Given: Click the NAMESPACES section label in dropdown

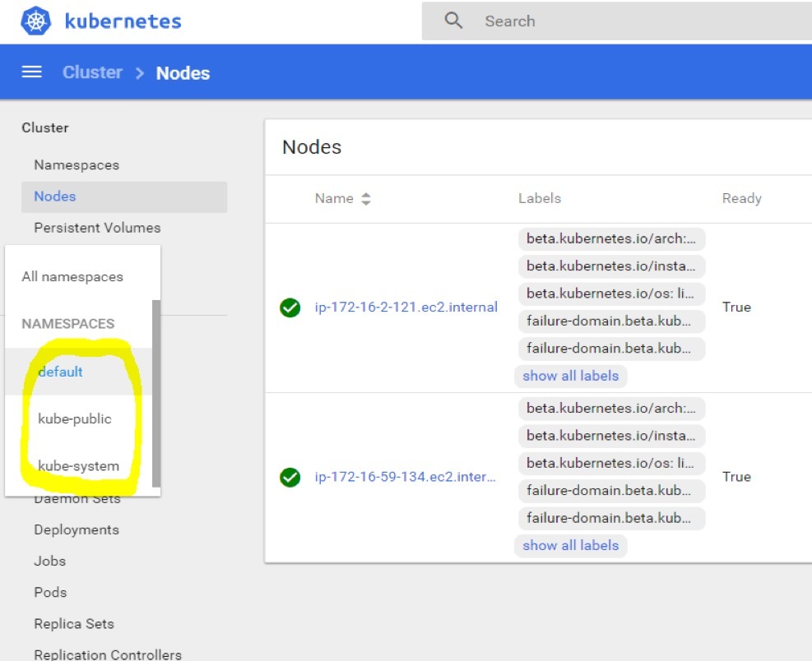Looking at the screenshot, I should [x=67, y=324].
